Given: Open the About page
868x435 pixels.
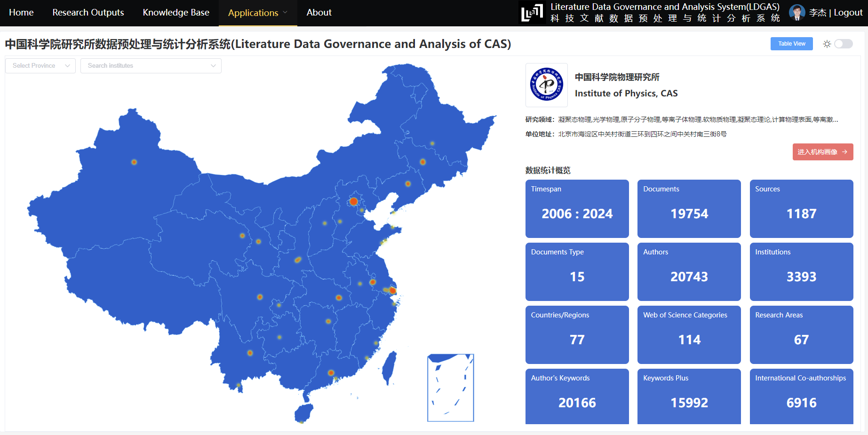Looking at the screenshot, I should point(319,13).
